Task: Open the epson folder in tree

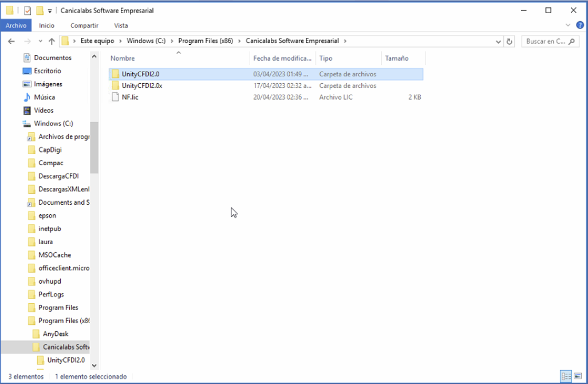Action: point(48,215)
